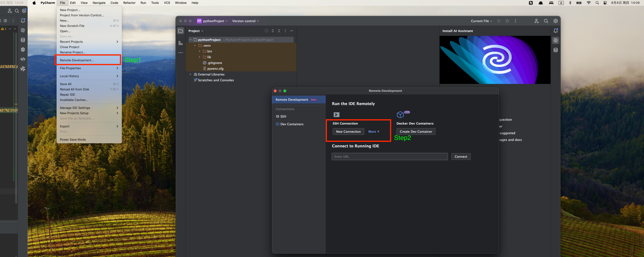Click Code With Me icon in left window
Image resolution: width=644 pixels, height=257 pixels.
pyautogui.click(x=9, y=11)
